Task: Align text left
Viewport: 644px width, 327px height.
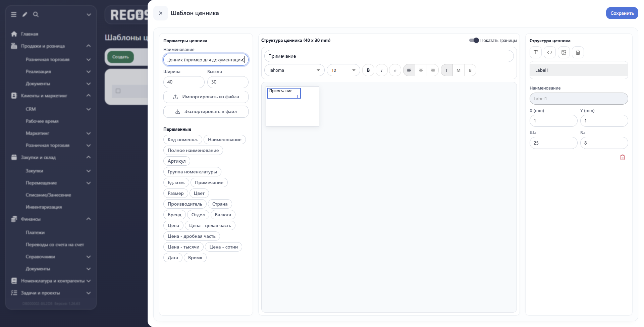Action: tap(409, 70)
